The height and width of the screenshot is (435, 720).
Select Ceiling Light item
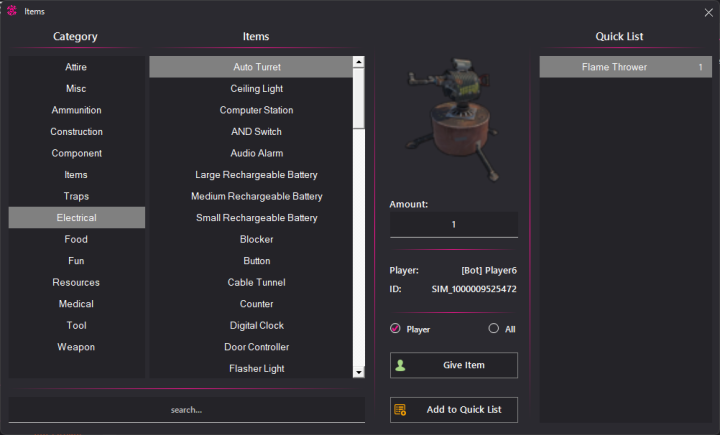click(251, 89)
